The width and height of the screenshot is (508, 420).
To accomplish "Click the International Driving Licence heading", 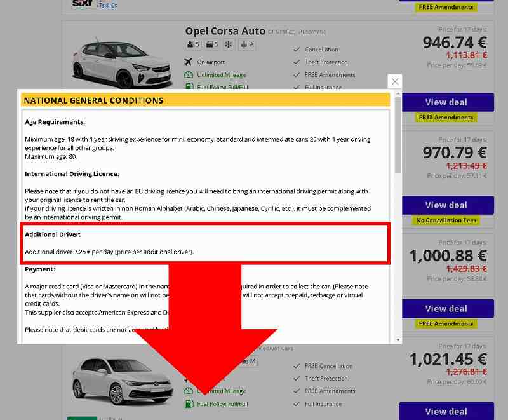I will 72,174.
